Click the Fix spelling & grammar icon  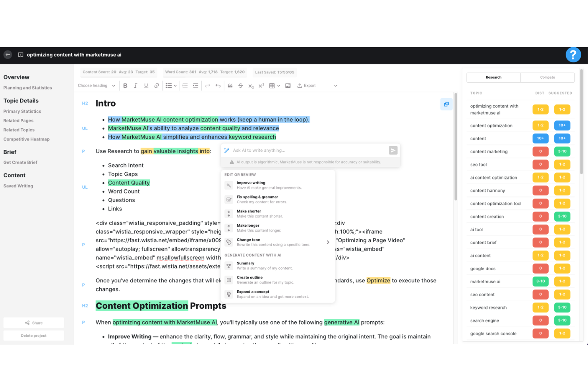click(229, 199)
